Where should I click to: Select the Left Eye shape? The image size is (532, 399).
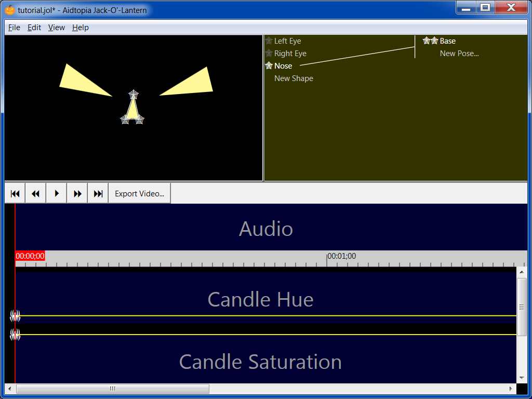point(287,41)
